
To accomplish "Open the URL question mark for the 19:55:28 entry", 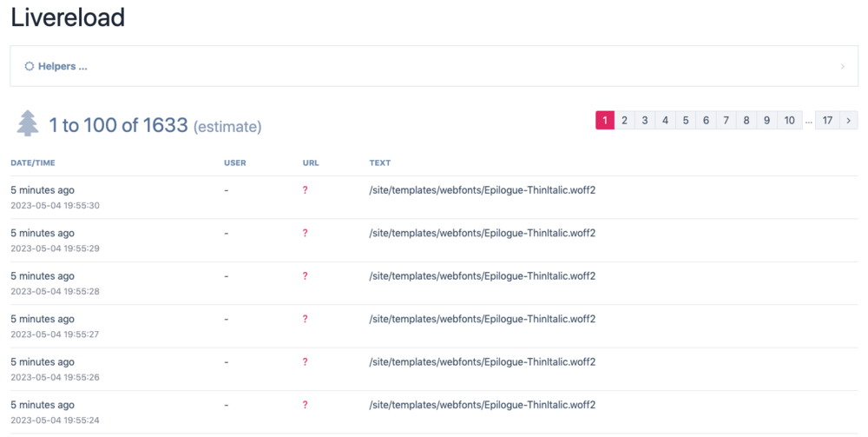I will [305, 276].
